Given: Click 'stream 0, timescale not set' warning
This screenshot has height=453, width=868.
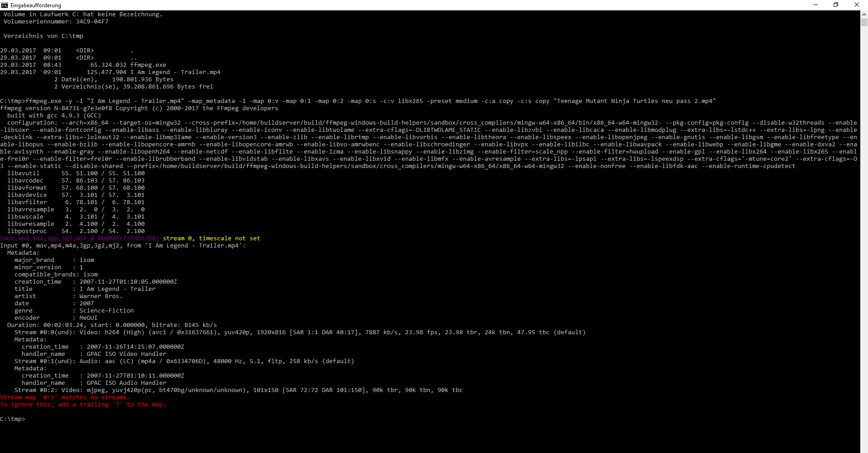Looking at the screenshot, I should [212, 238].
